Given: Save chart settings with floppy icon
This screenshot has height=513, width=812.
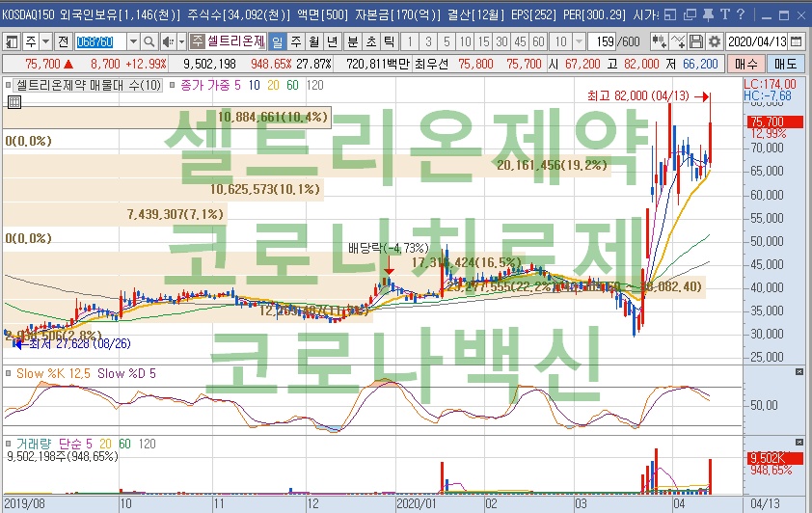Looking at the screenshot, I should [696, 41].
